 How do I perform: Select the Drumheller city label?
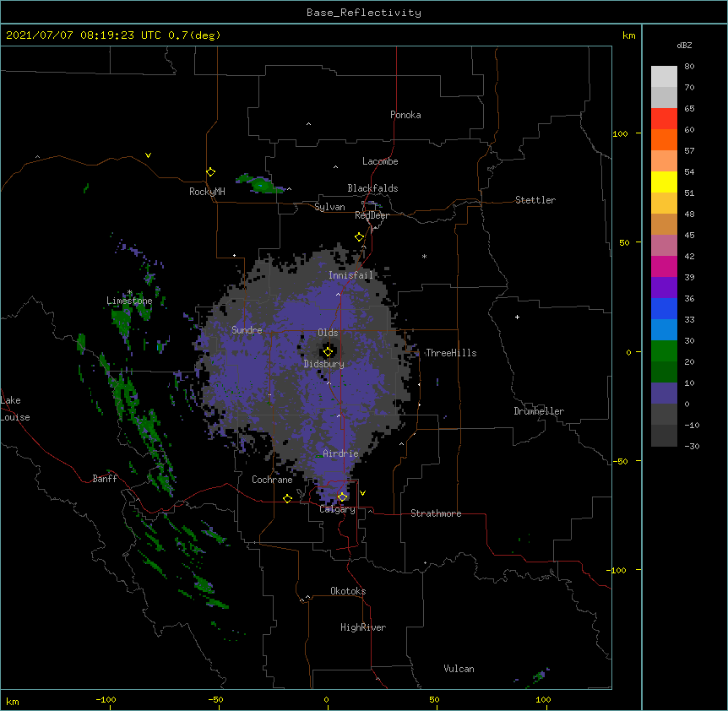click(539, 411)
